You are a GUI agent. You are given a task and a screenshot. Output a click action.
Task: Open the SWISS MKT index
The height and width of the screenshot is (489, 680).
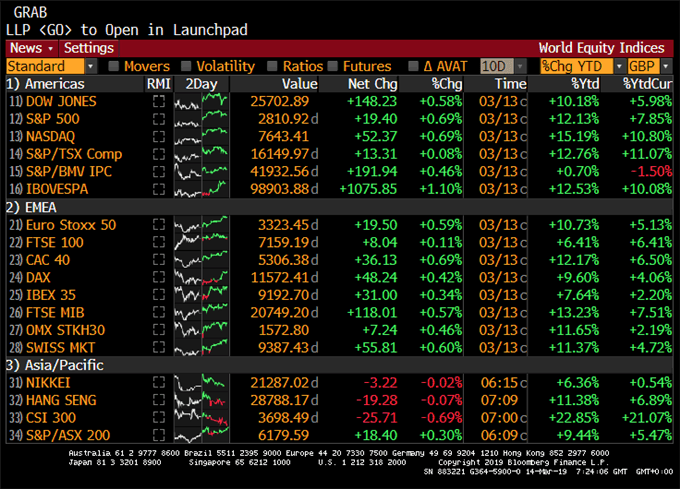click(60, 347)
